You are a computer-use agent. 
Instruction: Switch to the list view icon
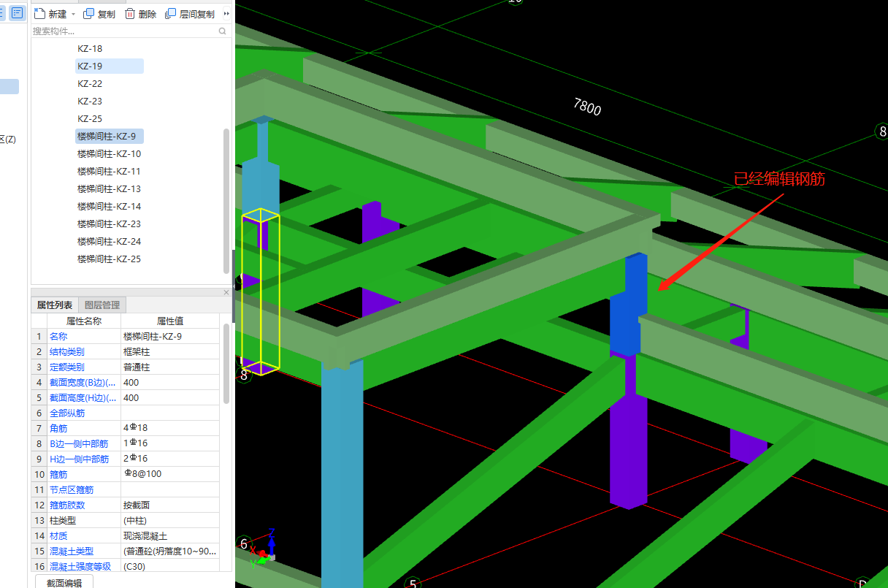pos(17,13)
